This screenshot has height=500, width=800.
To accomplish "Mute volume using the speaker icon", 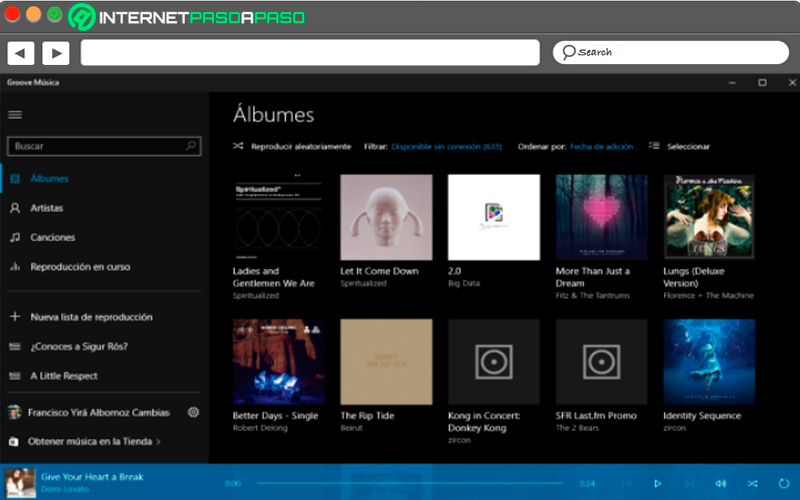I will (720, 483).
